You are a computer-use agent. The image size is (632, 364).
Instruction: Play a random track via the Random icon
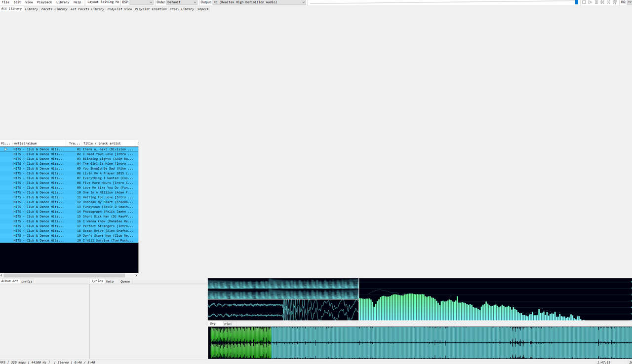pyautogui.click(x=615, y=2)
